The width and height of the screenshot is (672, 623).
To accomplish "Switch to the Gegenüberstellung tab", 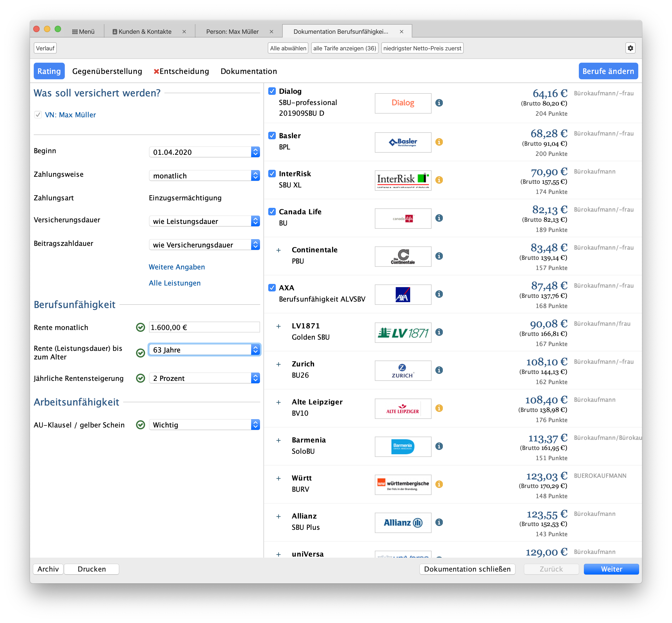I will (x=107, y=71).
